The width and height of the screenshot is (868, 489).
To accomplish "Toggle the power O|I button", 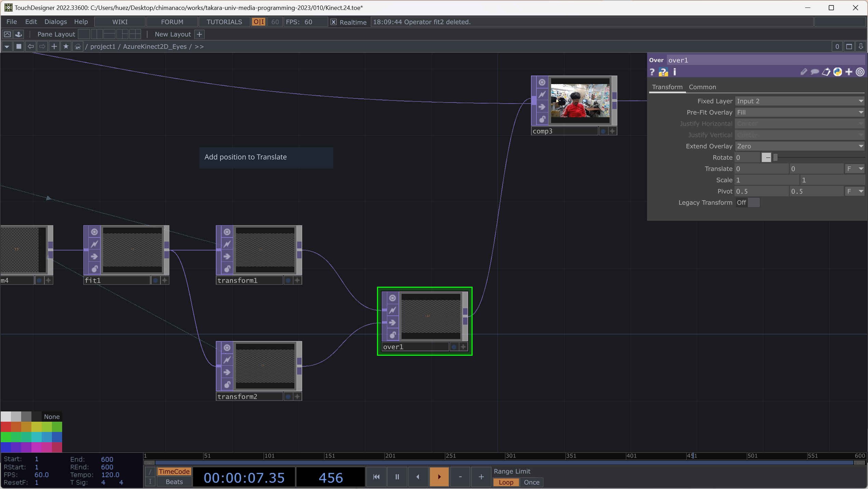I will 258,22.
